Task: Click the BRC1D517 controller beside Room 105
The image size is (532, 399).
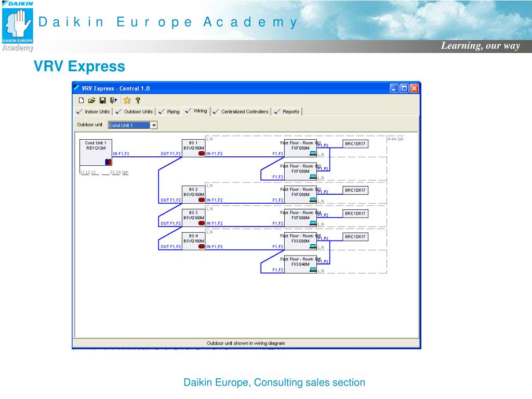Action: tap(355, 237)
